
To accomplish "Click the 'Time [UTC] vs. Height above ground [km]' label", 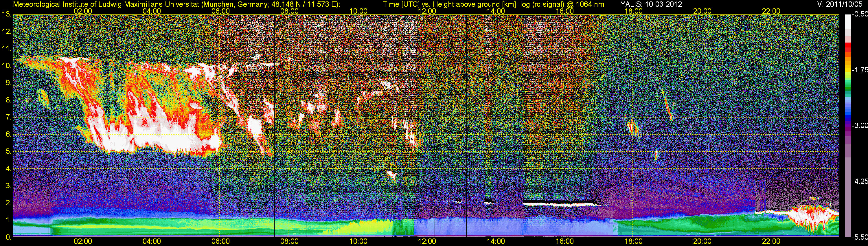I will [450, 4].
